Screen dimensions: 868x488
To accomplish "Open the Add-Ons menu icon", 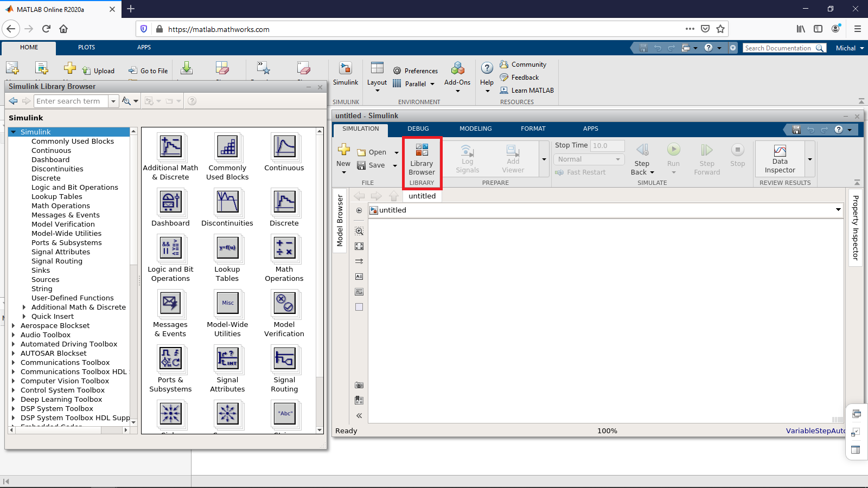I will coord(458,69).
